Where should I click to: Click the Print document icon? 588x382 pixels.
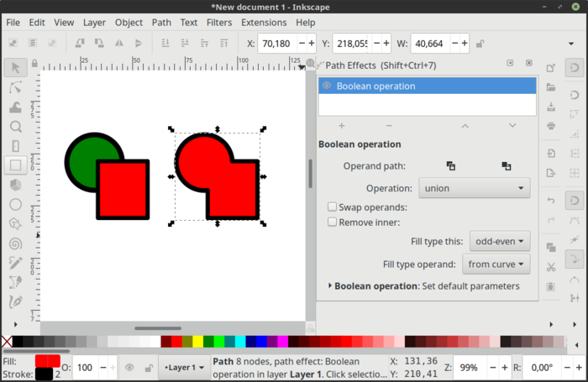point(550,125)
